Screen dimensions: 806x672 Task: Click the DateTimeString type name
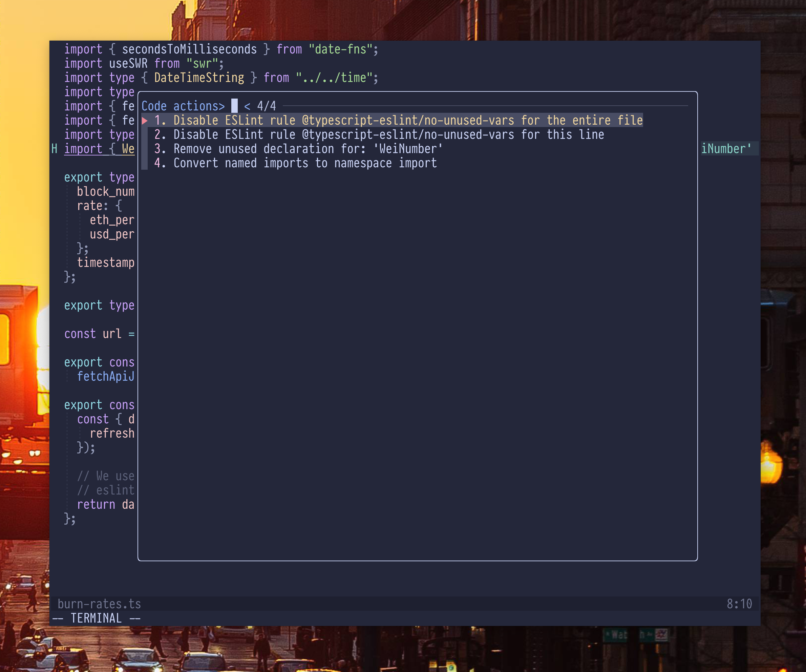199,78
